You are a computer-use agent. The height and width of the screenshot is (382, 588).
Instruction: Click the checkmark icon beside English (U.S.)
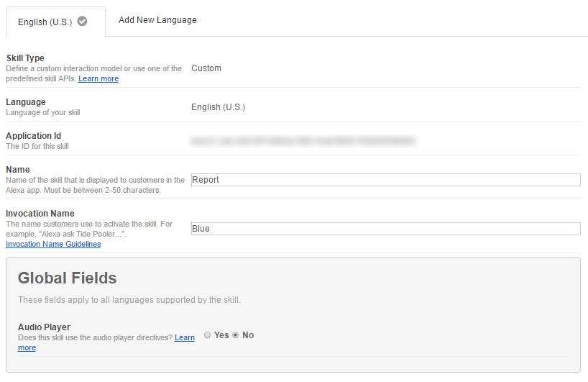[x=82, y=22]
